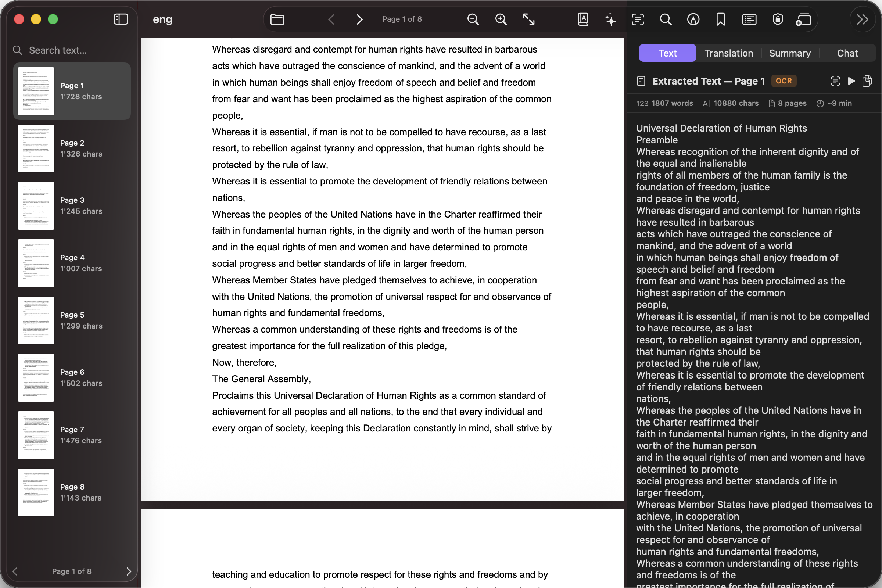Screen dimensions: 882x588
Task: Click the OCR badge next to Extracted Text
Action: pyautogui.click(x=784, y=80)
